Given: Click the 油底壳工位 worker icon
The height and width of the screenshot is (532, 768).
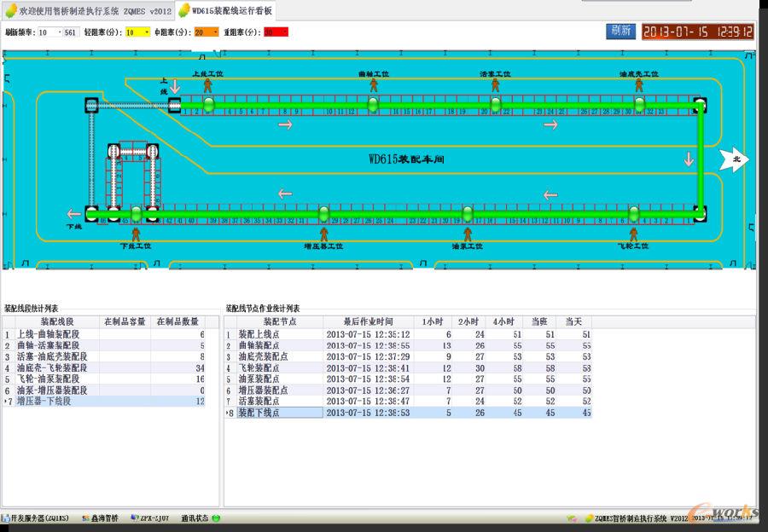Looking at the screenshot, I should coord(637,86).
